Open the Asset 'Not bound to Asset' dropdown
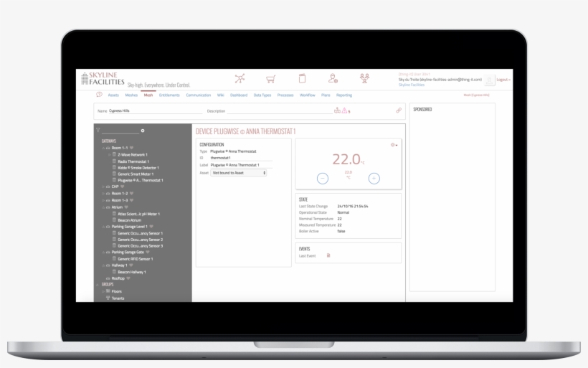The height and width of the screenshot is (368, 588). coord(238,173)
